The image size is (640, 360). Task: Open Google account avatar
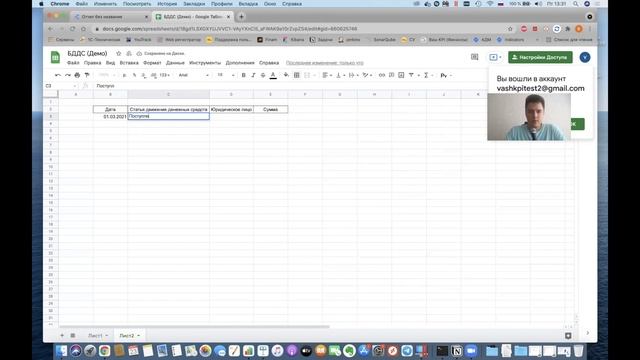click(x=585, y=57)
